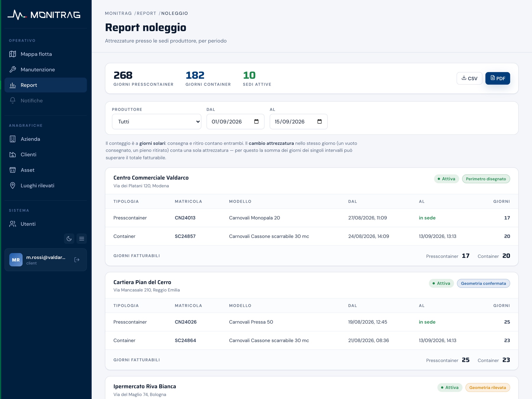Click Attiva badge for Centro Commerciale Valdarco
532x399 pixels.
446,179
